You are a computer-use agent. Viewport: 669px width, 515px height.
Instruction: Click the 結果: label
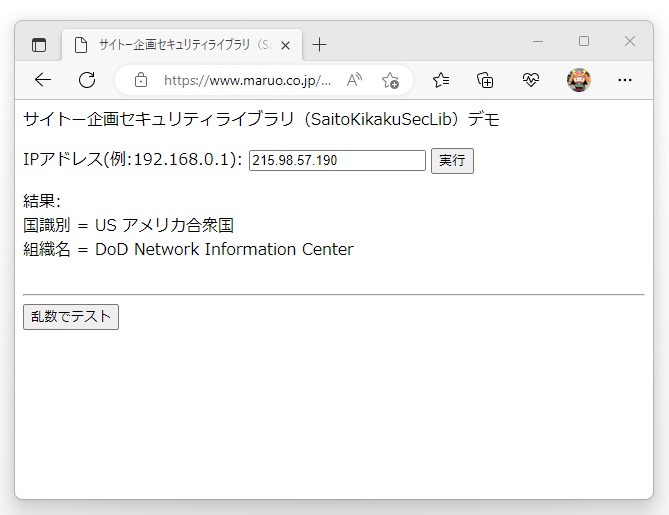[42, 201]
